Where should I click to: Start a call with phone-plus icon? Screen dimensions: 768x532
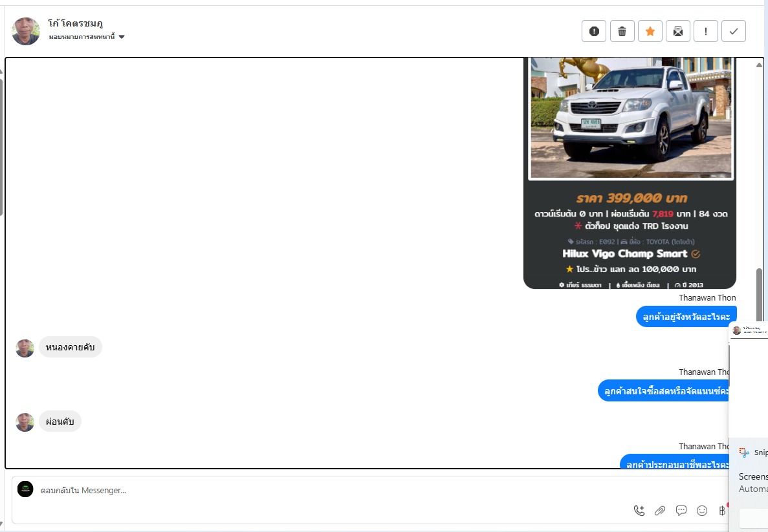pos(639,511)
